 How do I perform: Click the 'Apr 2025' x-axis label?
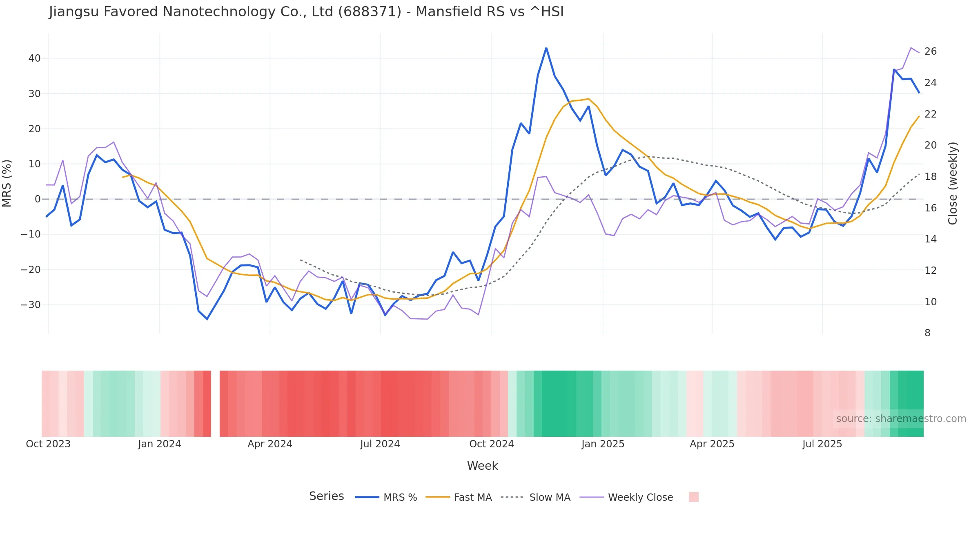click(712, 444)
